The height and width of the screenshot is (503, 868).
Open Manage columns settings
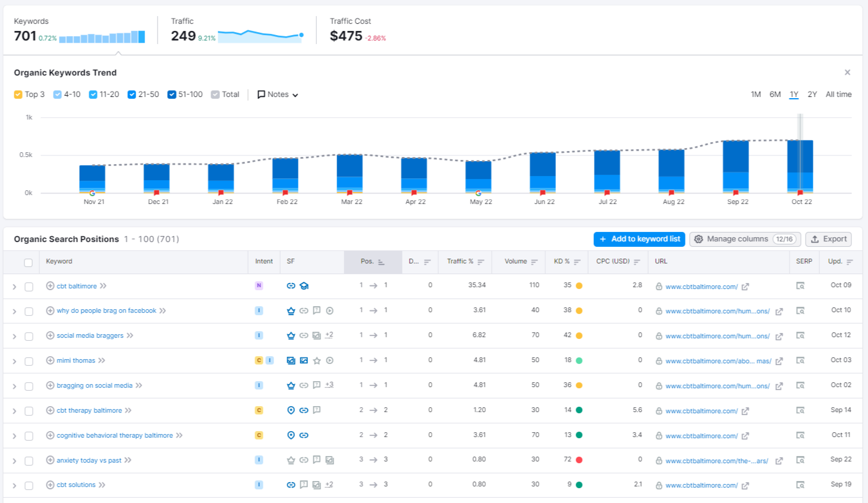(x=745, y=239)
